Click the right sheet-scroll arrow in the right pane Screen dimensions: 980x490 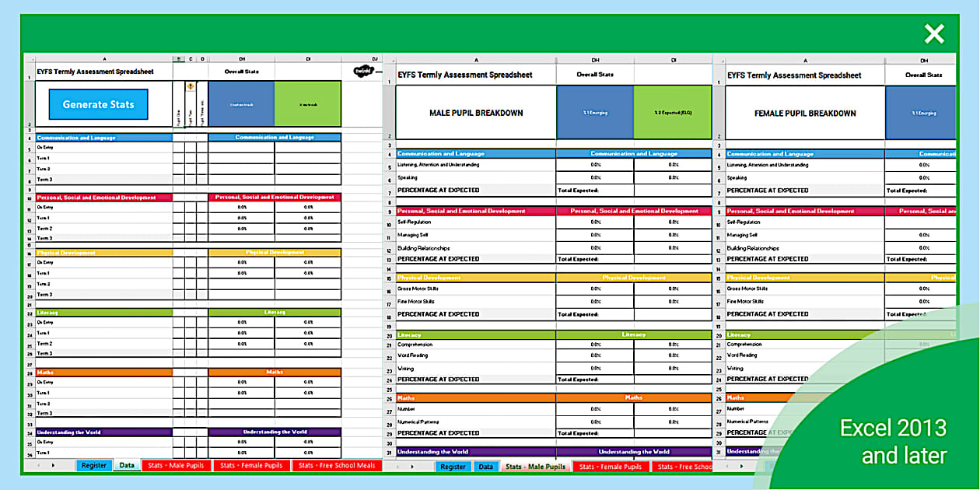741,467
